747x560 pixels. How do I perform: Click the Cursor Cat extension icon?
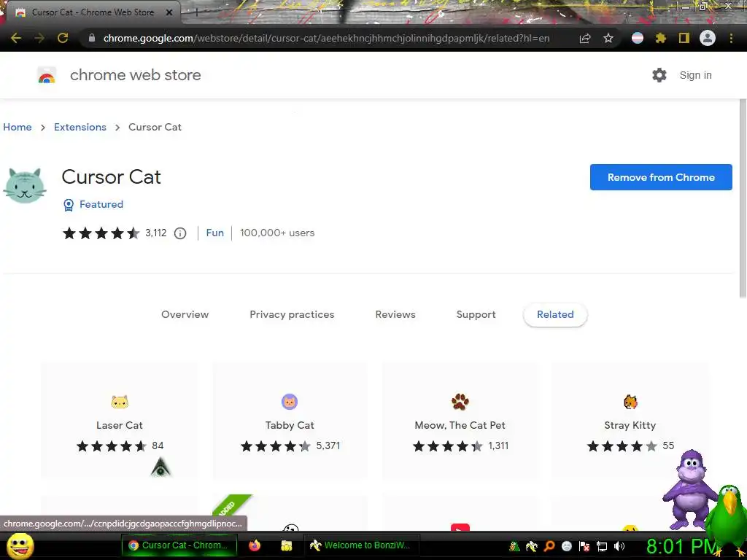coord(24,186)
